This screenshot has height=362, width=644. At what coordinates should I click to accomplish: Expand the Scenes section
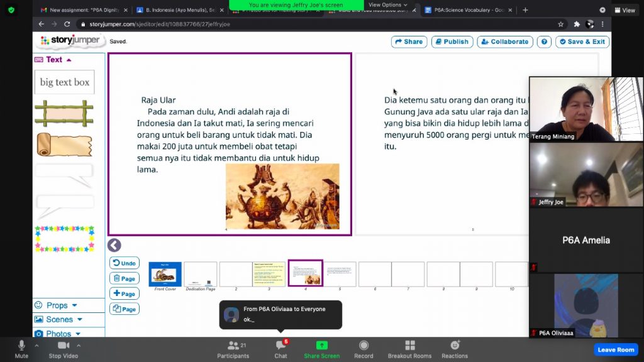tap(59, 319)
